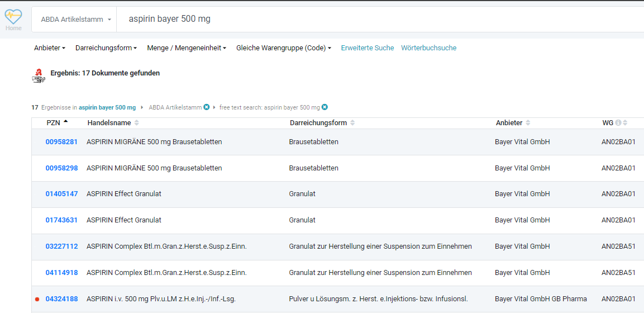Viewport: 644px width, 313px height.
Task: Open PZN 01743631 entry
Action: tap(61, 220)
